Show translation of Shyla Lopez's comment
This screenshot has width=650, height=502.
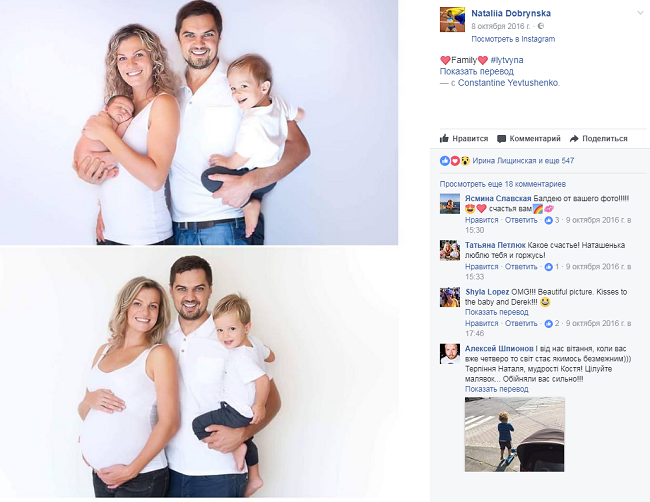point(496,312)
